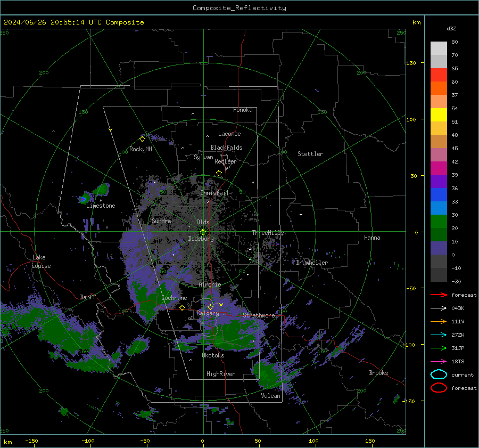Click the Hanna town label
479x448 pixels.
(372, 238)
